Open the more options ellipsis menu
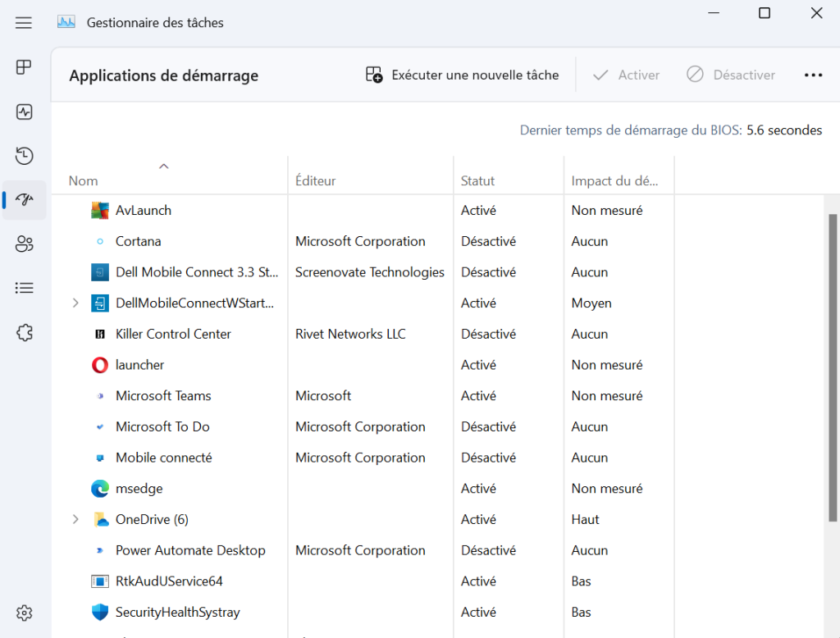 tap(813, 75)
